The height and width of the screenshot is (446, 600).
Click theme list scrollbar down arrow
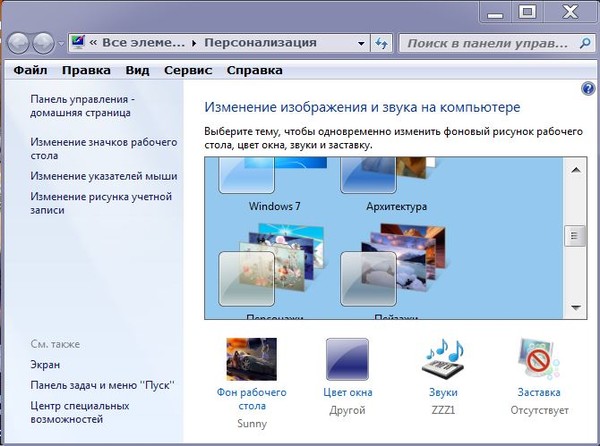coord(576,307)
